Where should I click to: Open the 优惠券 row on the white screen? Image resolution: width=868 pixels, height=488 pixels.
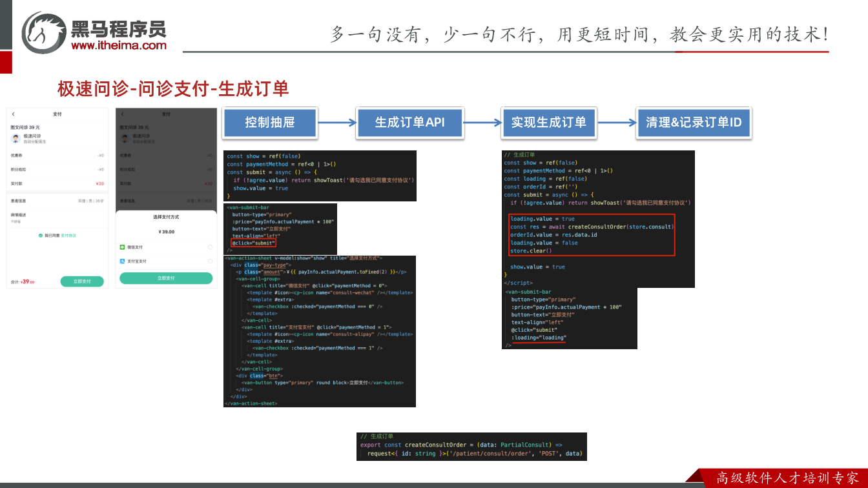[x=57, y=156]
